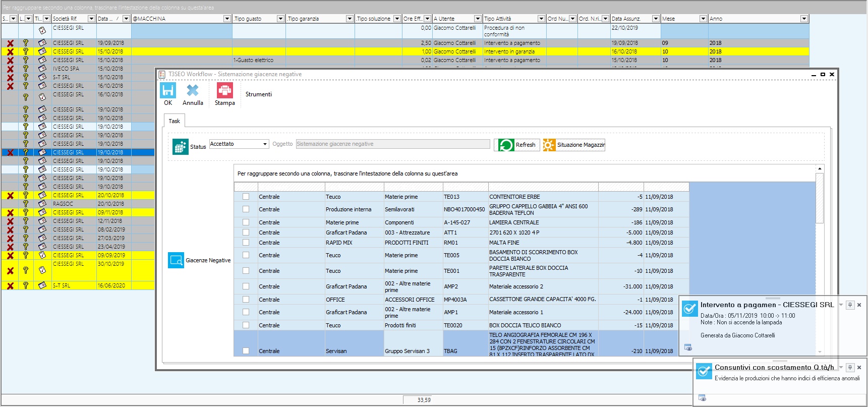
Task: Open the view icon in the Intervento a pagamen notification
Action: click(x=688, y=347)
